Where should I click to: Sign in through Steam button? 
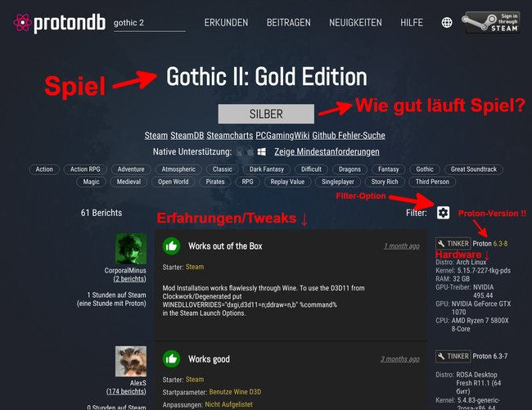coord(492,23)
